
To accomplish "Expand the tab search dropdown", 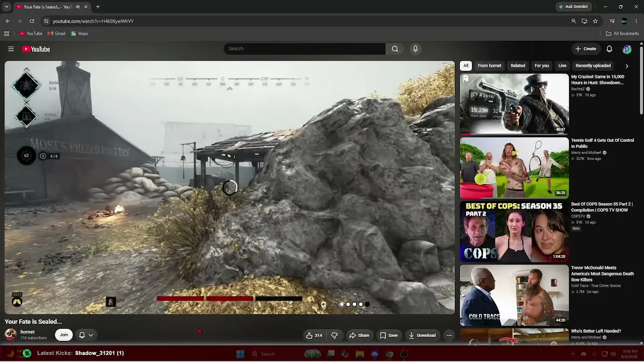I will pos(6,7).
